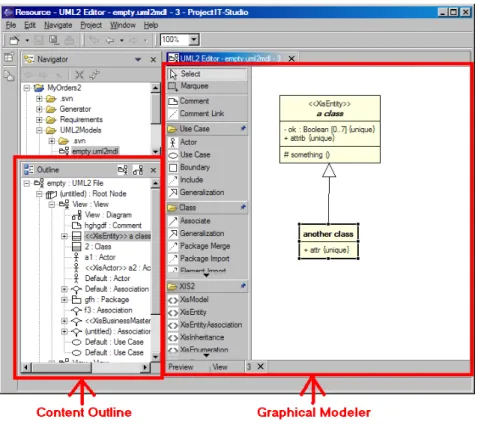The height and width of the screenshot is (425, 478).
Task: Open the File menu
Action: pyautogui.click(x=11, y=25)
